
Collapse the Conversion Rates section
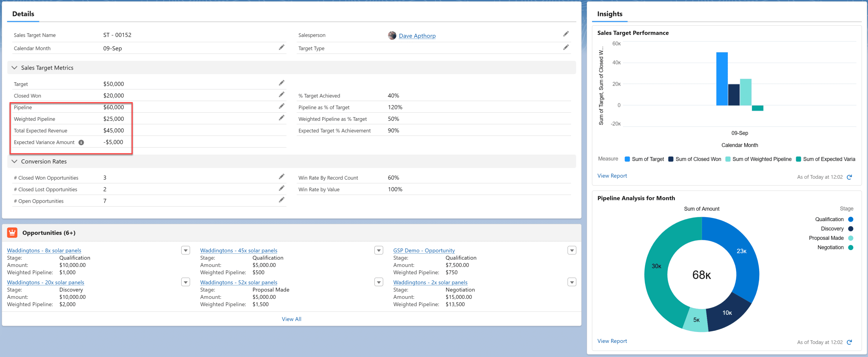tap(14, 161)
